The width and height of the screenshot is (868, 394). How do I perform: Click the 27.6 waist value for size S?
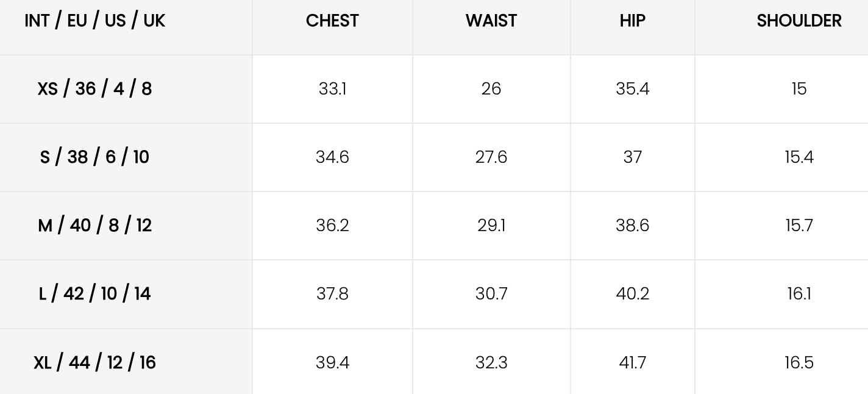click(491, 157)
